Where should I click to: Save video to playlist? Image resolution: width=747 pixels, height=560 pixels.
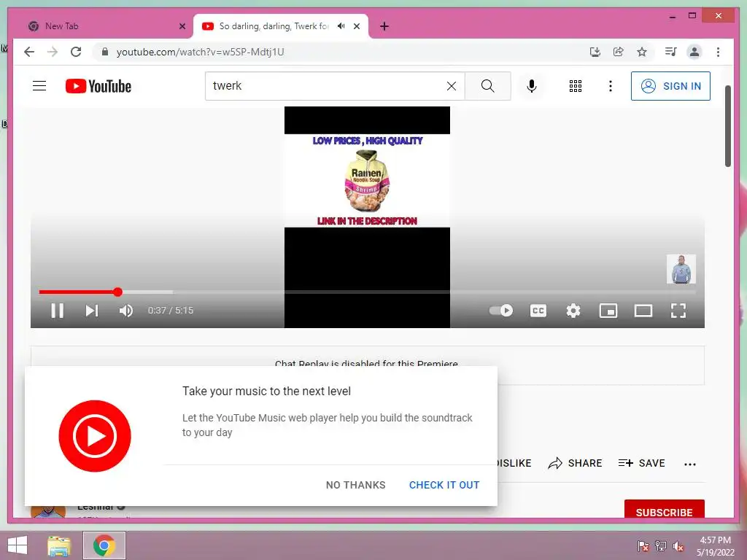[x=641, y=463]
